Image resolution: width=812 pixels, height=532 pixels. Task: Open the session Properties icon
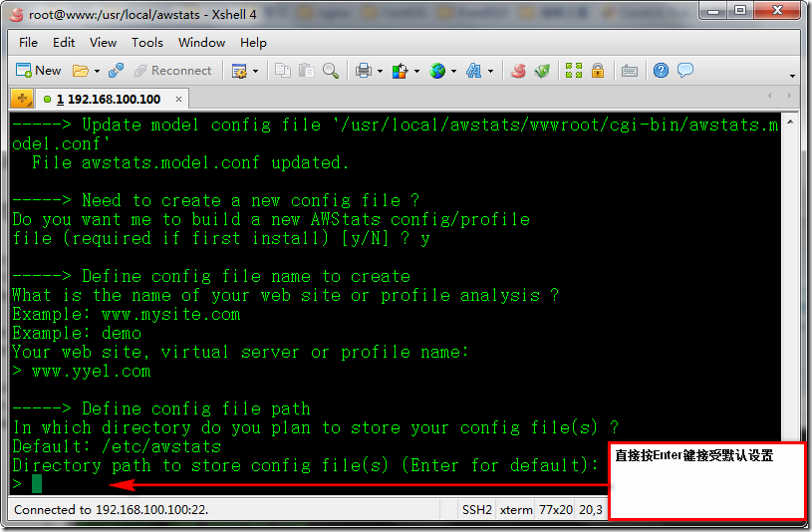click(239, 71)
